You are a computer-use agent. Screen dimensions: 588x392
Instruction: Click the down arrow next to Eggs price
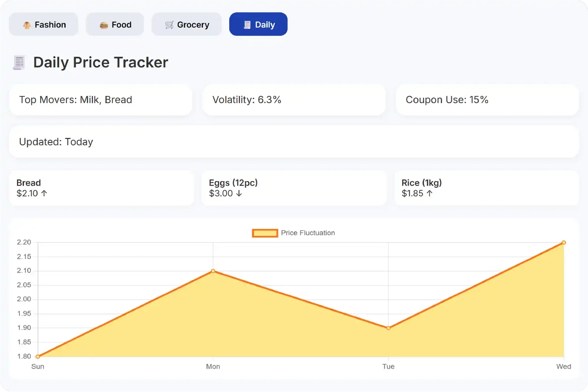(239, 193)
